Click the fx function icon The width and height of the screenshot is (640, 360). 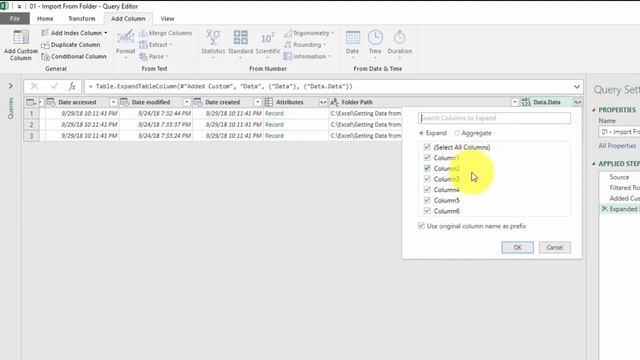pos(72,86)
